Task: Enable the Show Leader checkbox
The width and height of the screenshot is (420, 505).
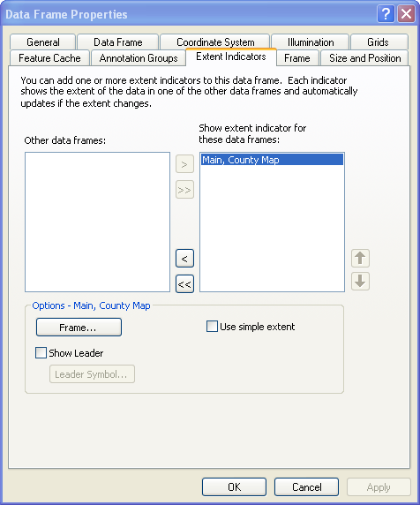Action: pyautogui.click(x=41, y=352)
